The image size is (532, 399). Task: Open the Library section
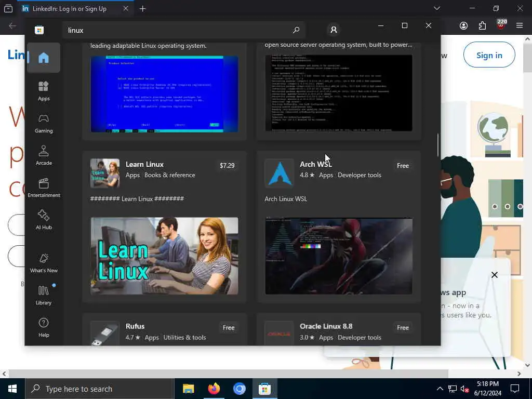coord(44,295)
